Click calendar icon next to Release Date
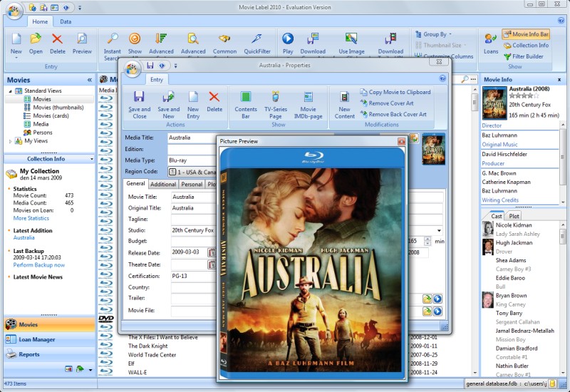 click(x=212, y=252)
